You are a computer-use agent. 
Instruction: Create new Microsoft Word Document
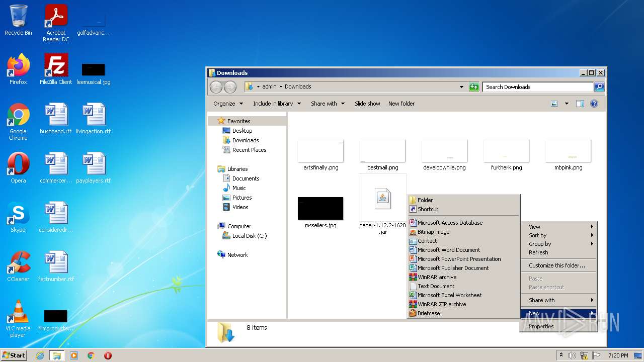tap(463, 250)
